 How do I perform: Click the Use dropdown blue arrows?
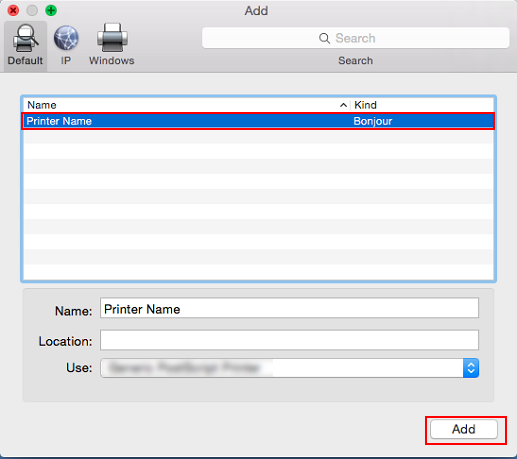click(471, 368)
